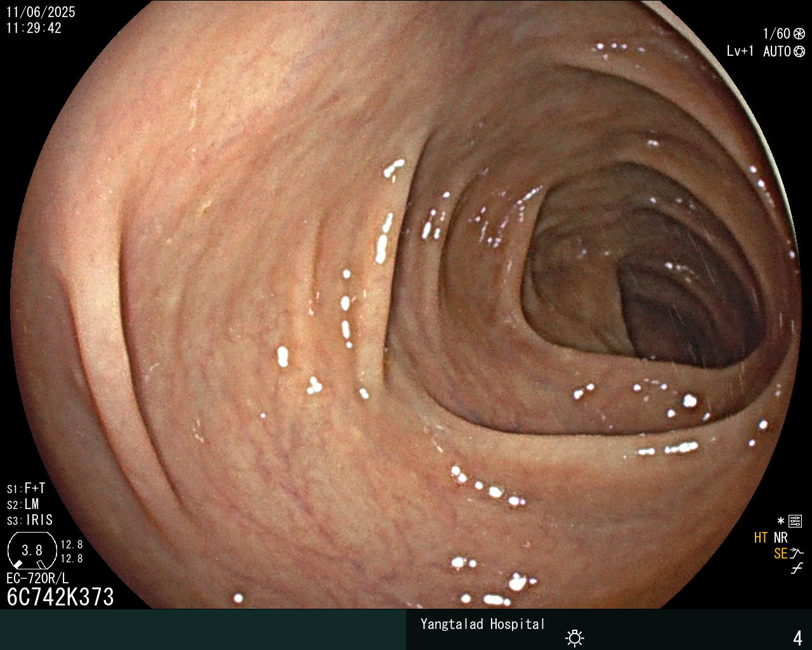812x650 pixels.
Task: Select the NR noise reduction indicator
Action: pyautogui.click(x=781, y=538)
